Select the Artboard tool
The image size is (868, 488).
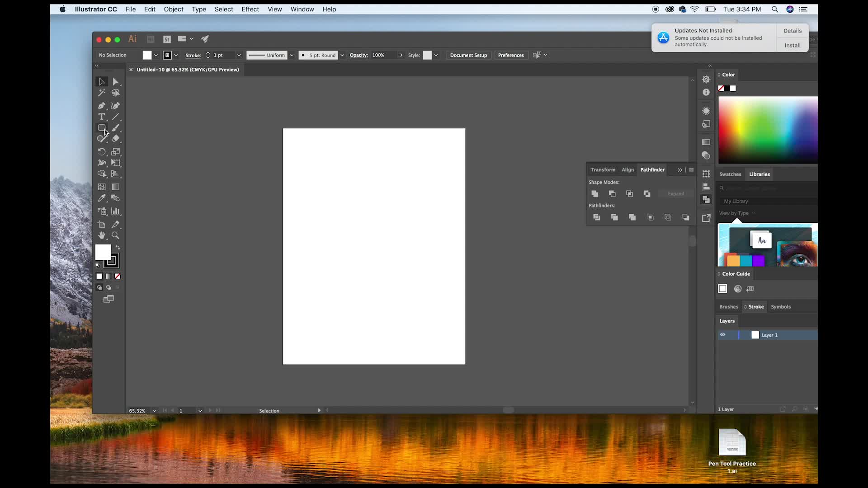coord(102,224)
